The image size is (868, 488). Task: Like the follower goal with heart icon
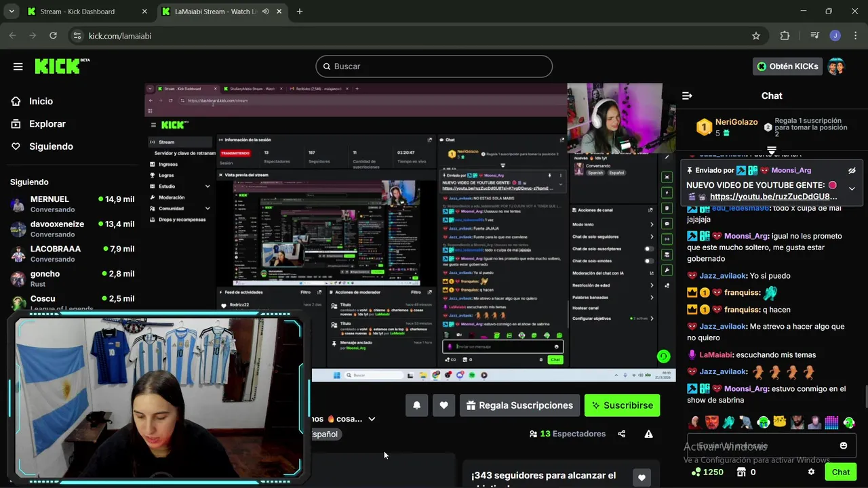click(x=642, y=478)
